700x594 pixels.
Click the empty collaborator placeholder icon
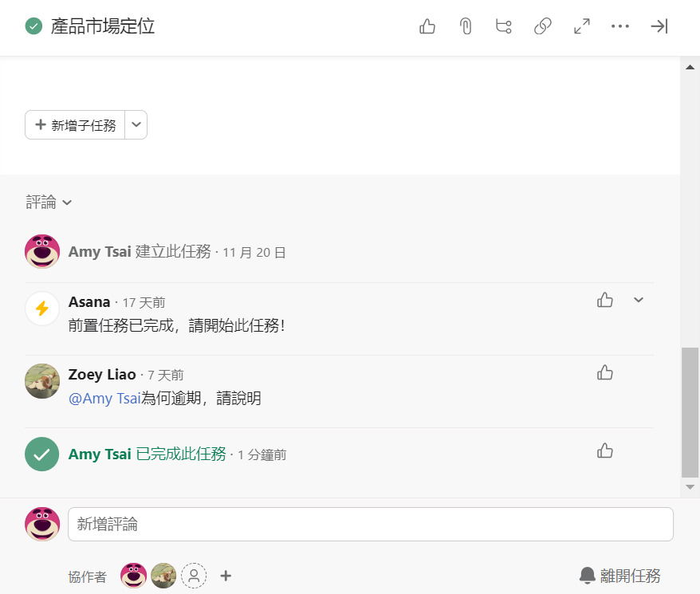click(x=194, y=576)
